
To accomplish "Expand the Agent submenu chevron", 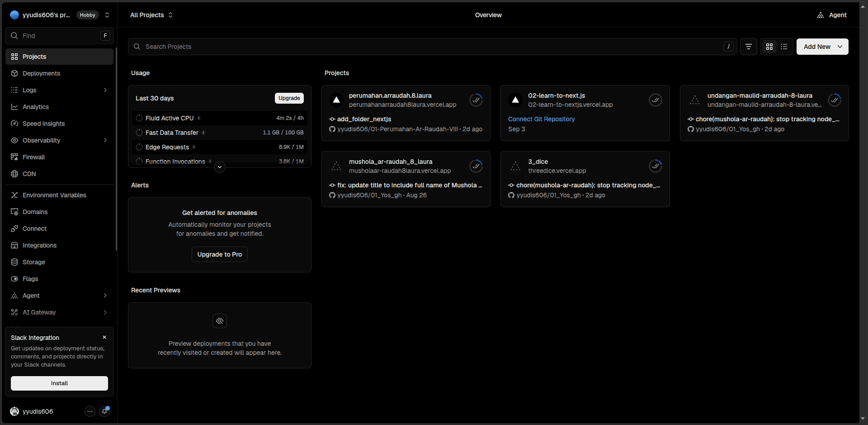I will (105, 296).
